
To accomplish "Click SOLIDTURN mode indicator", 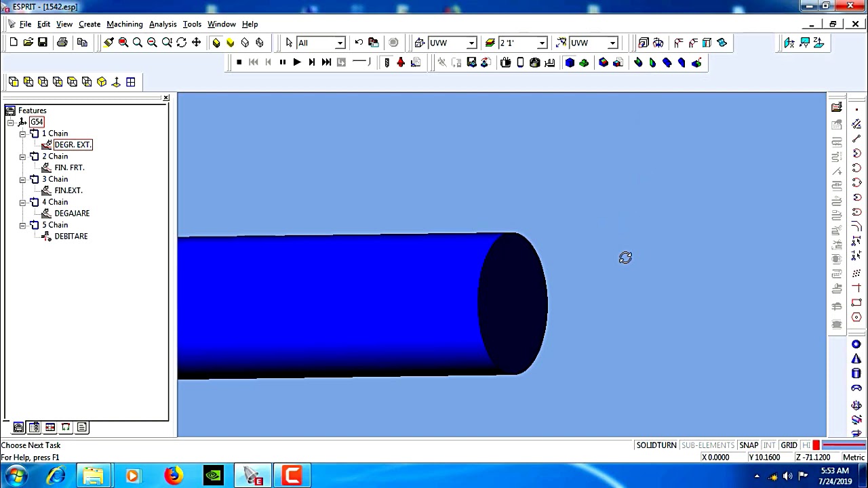I will pyautogui.click(x=656, y=445).
